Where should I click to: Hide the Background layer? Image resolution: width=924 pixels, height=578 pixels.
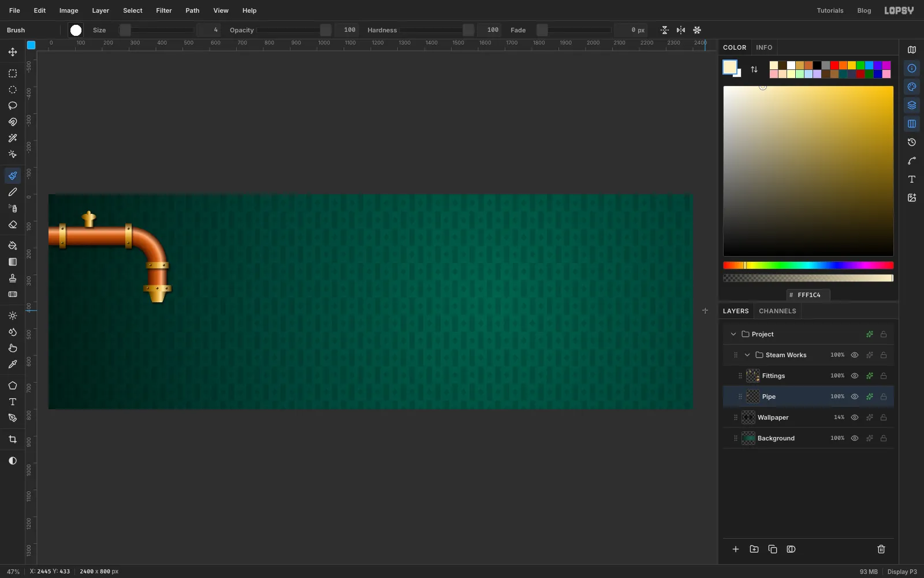[x=855, y=438]
